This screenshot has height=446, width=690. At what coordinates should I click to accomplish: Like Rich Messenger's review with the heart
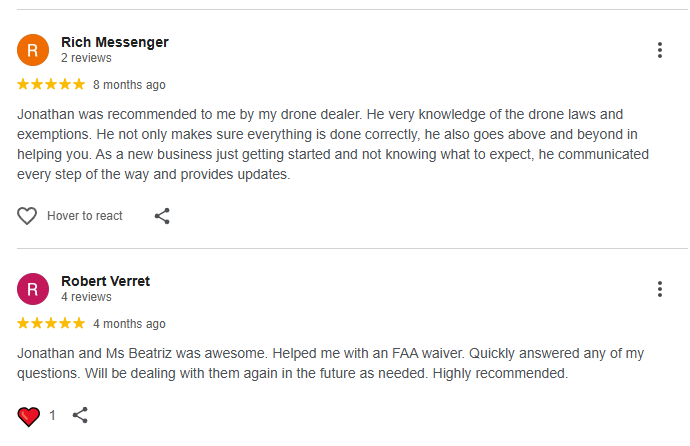click(28, 216)
